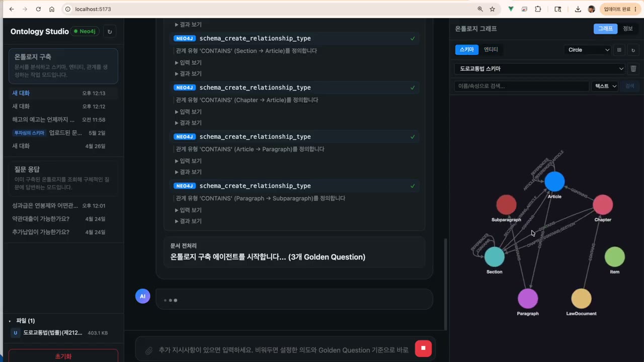Open the 약관대출이 가능한가요? question
644x362 pixels.
(x=63, y=219)
